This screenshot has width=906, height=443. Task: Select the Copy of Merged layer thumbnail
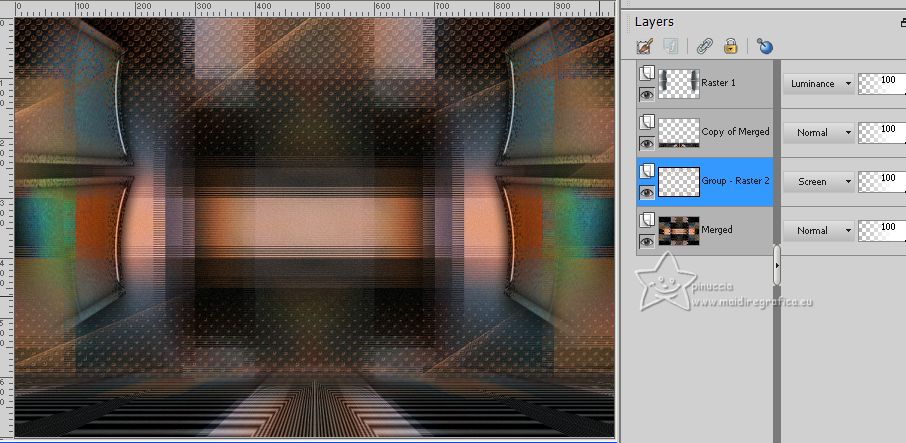pos(679,133)
